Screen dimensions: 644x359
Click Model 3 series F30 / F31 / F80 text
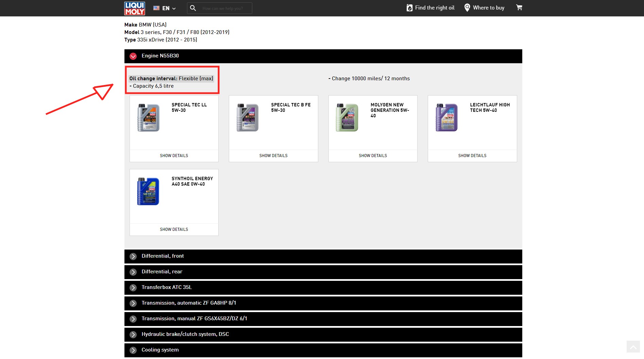click(177, 32)
